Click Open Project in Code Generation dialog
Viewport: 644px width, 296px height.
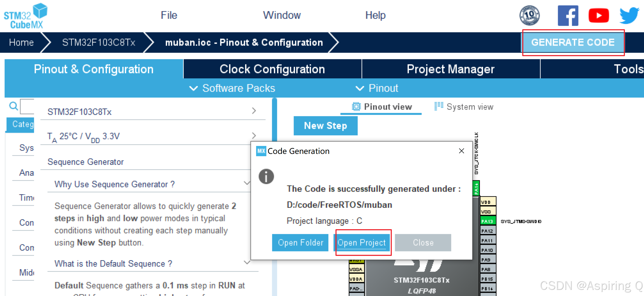(x=362, y=242)
